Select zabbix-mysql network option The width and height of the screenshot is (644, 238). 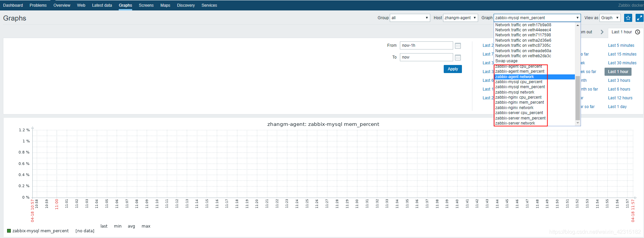click(x=534, y=92)
